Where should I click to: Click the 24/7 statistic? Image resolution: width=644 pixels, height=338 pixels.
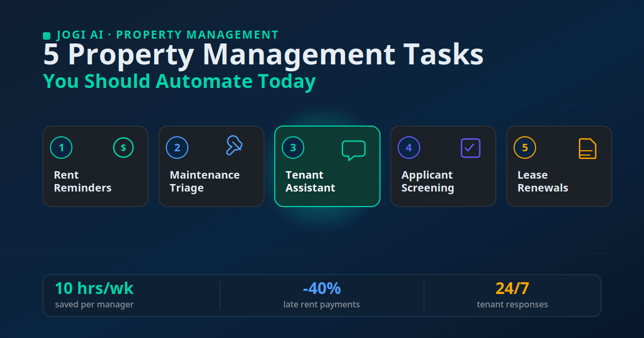(x=512, y=289)
